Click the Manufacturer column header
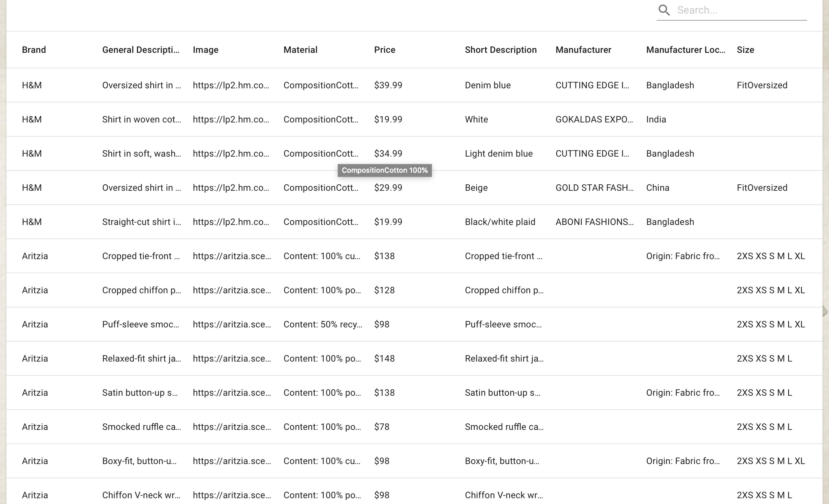The height and width of the screenshot is (504, 829). pos(583,50)
